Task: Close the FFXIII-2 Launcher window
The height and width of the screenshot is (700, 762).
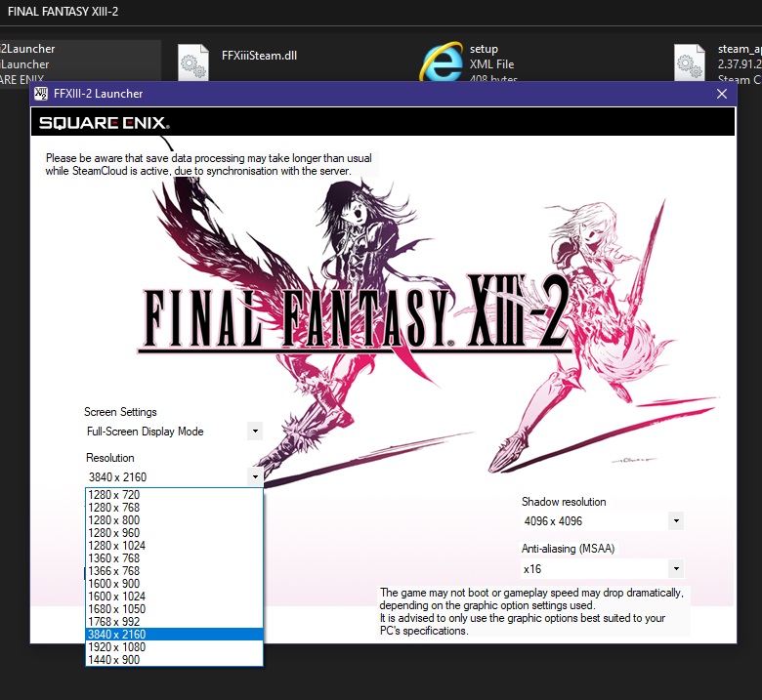Action: tap(722, 94)
